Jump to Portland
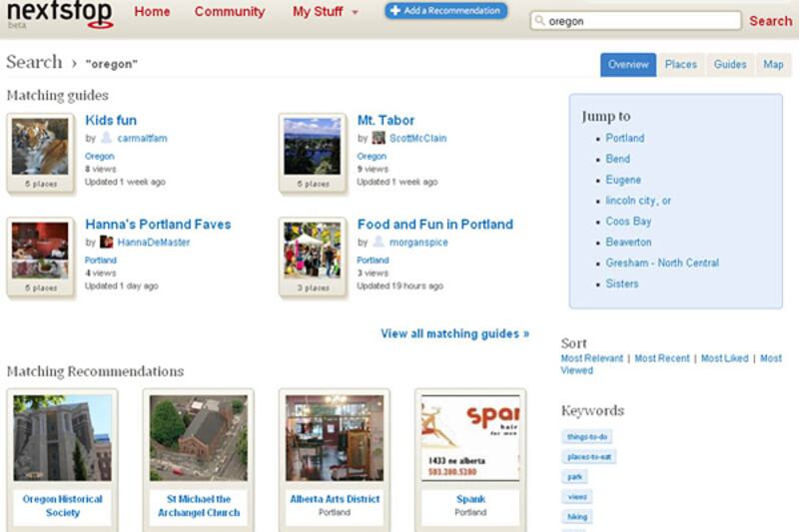 pyautogui.click(x=625, y=139)
